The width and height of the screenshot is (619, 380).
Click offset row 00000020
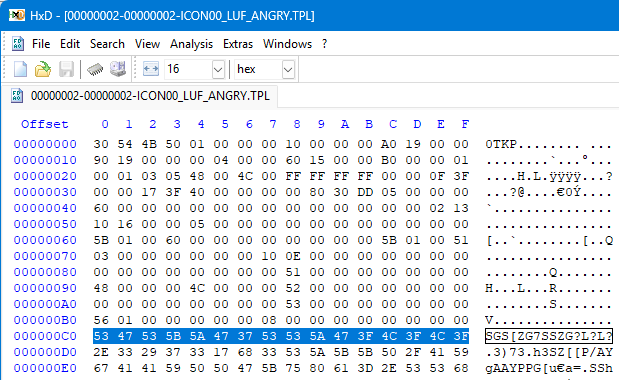click(x=45, y=176)
